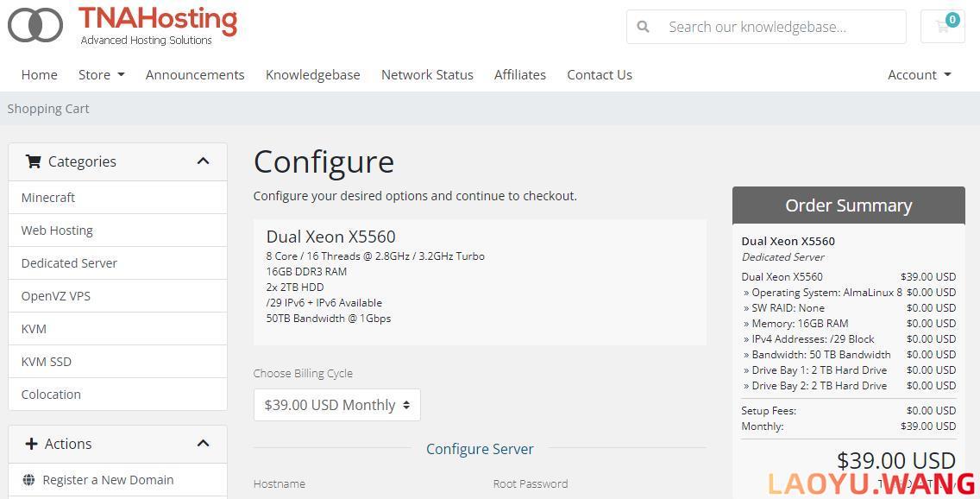The height and width of the screenshot is (499, 980).
Task: Open the Affiliates page
Action: pyautogui.click(x=520, y=75)
